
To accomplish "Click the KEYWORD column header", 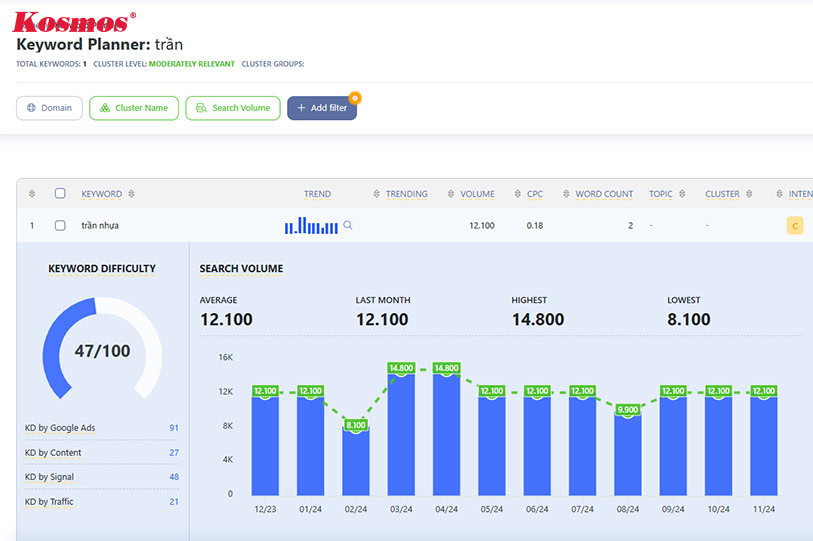I will point(102,194).
